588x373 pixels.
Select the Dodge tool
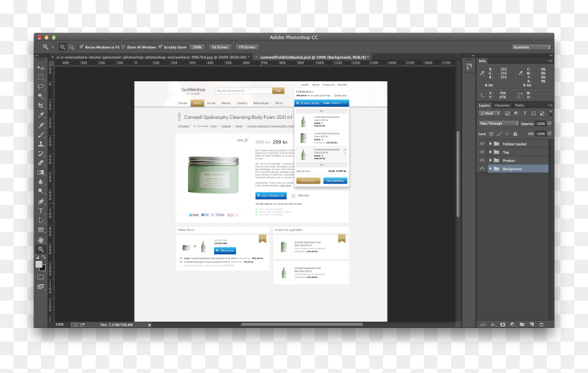pyautogui.click(x=40, y=191)
